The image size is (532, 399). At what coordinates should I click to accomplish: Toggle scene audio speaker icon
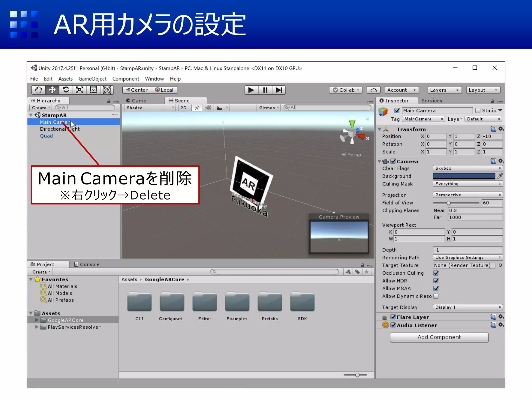tap(208, 108)
